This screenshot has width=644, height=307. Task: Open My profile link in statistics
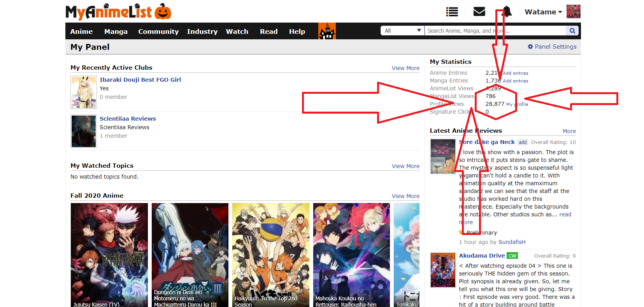coord(517,104)
